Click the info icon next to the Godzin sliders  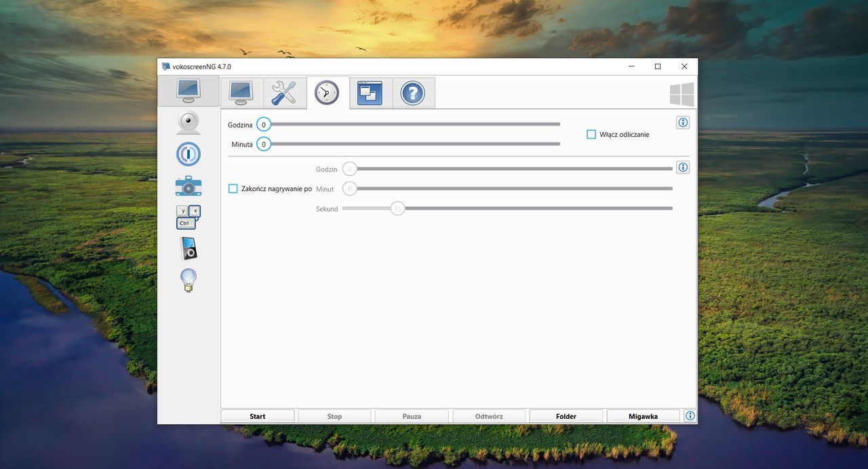[x=683, y=167]
